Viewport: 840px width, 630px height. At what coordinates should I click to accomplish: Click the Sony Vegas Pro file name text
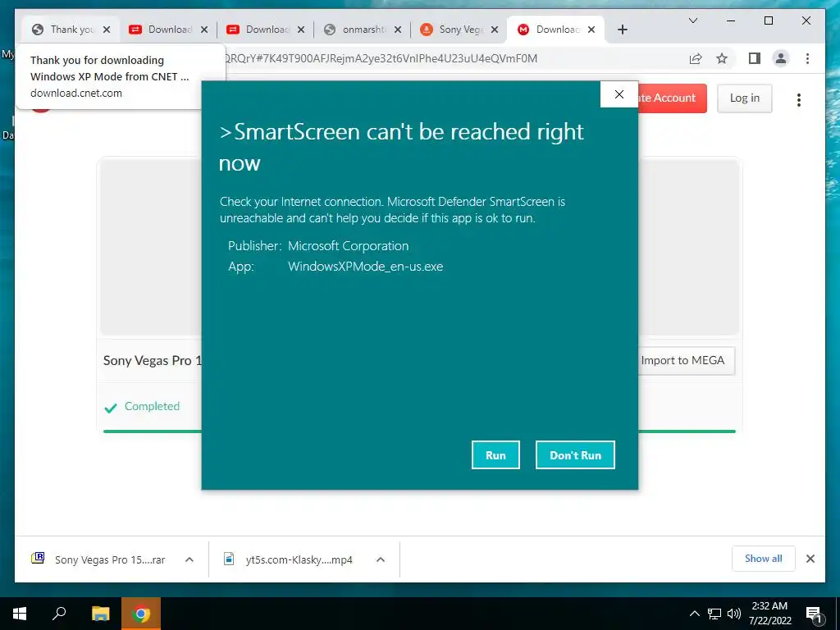152,361
